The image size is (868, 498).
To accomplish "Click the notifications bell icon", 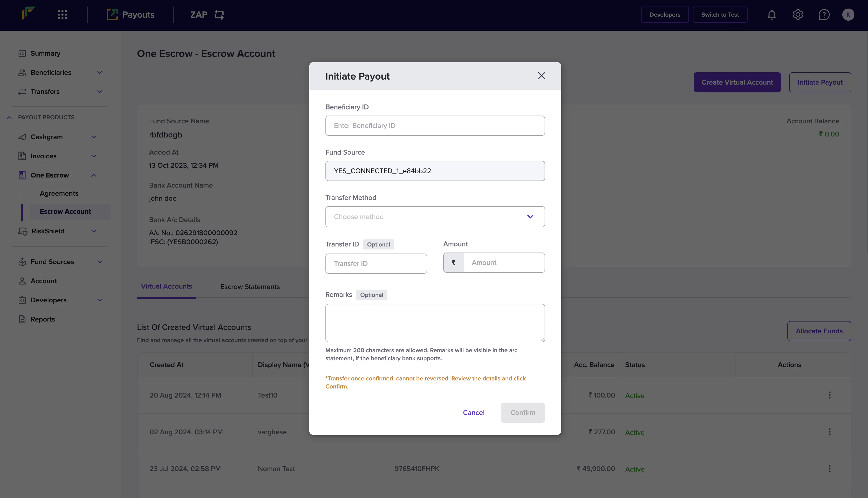I will [x=772, y=15].
